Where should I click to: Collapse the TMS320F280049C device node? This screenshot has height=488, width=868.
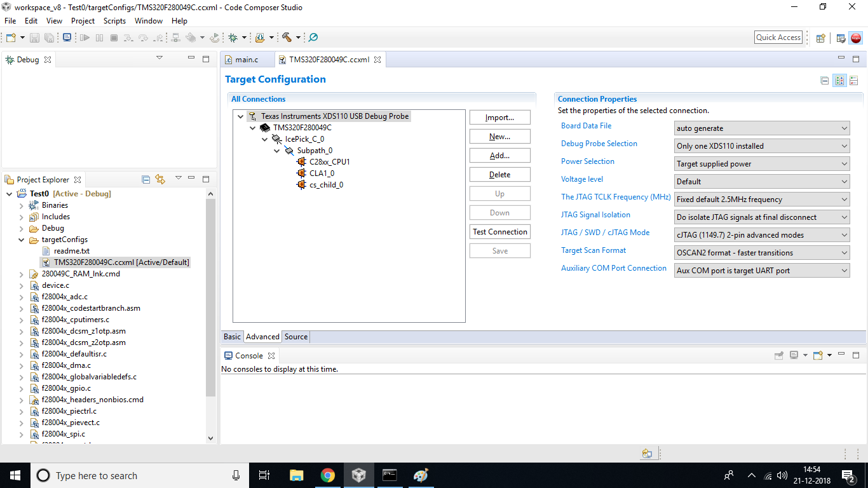[253, 128]
